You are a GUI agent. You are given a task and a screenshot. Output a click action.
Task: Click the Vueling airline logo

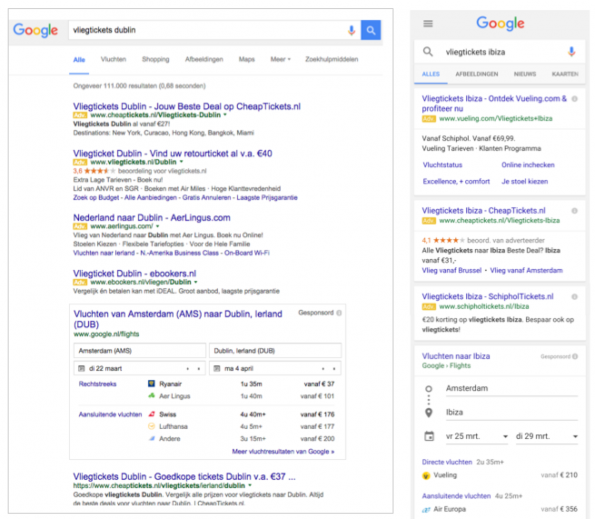click(426, 475)
